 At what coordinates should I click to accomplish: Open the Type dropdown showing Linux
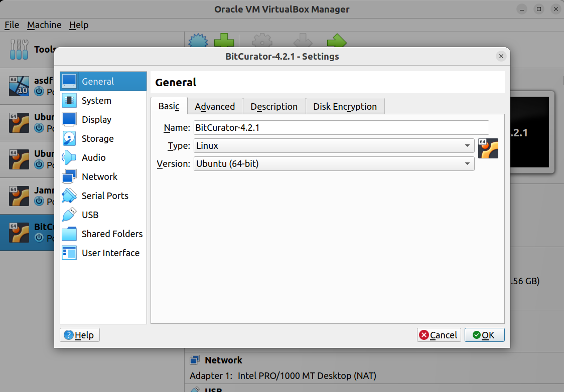334,145
